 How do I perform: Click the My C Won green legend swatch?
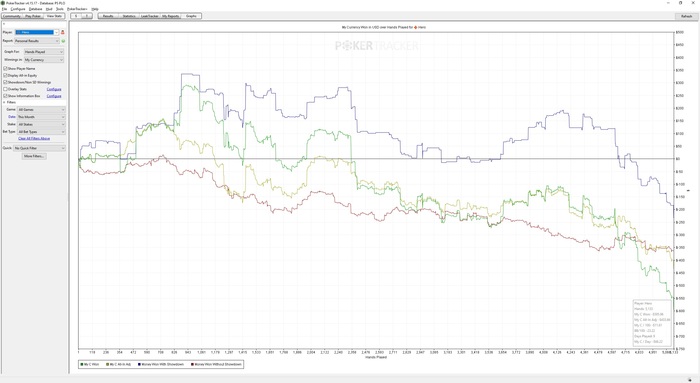click(x=82, y=364)
